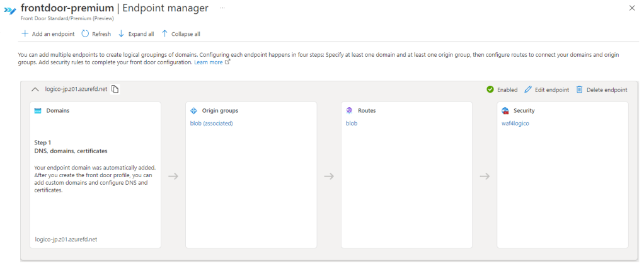Click the Front Door service logo icon

pyautogui.click(x=10, y=10)
